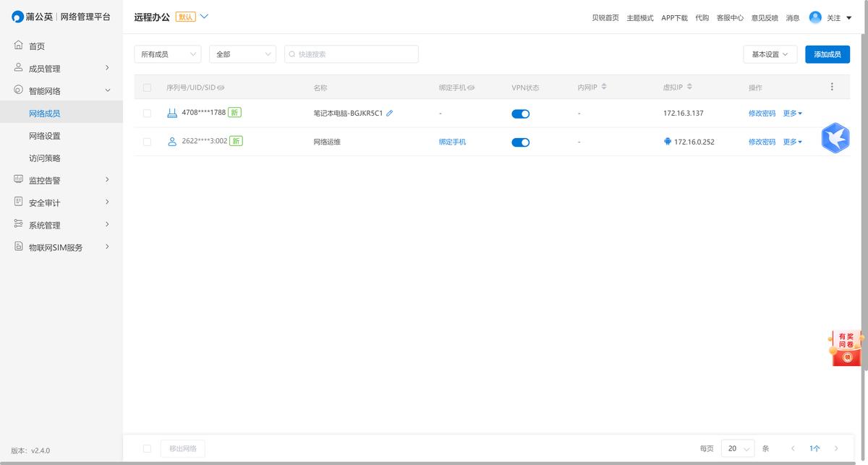
Task: Click the three-dot column settings icon
Action: (x=832, y=87)
